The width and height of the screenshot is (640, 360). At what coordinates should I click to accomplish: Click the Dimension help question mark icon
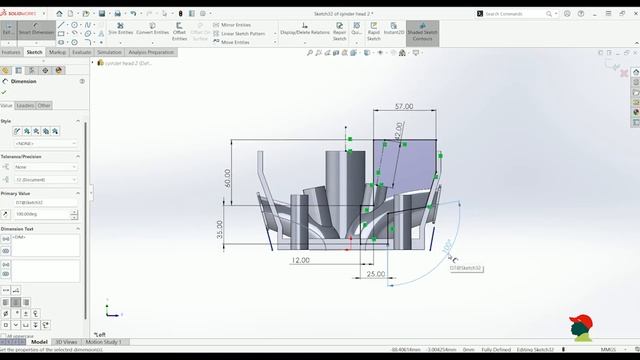pos(82,81)
